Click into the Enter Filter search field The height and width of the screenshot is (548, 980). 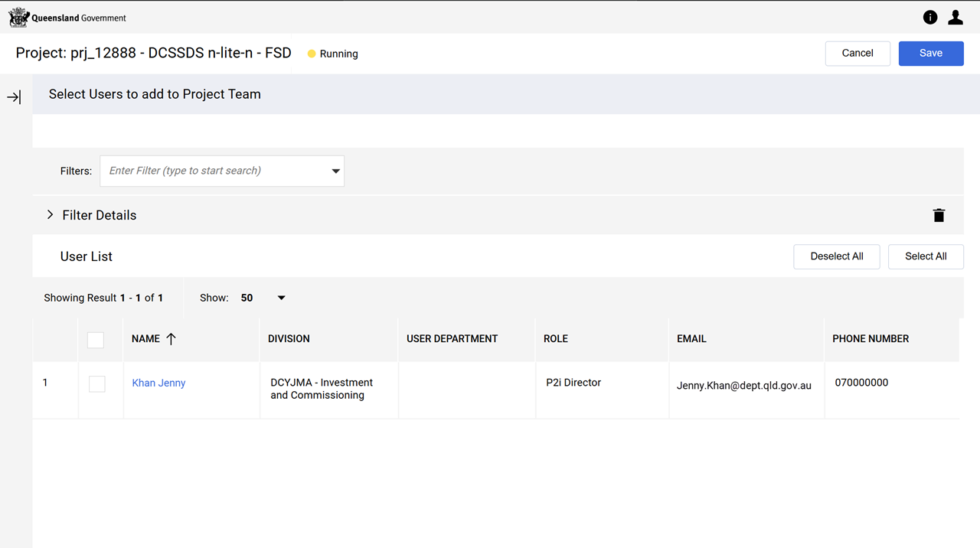[x=214, y=171]
